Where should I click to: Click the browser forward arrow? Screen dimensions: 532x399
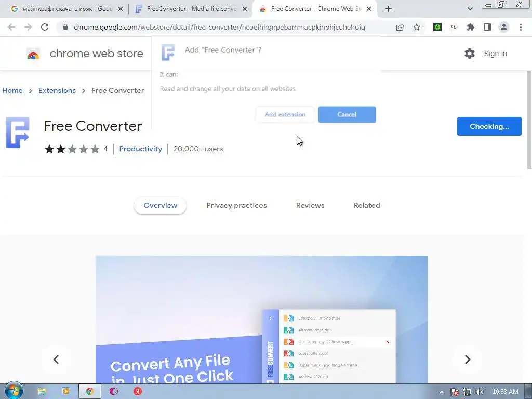[x=28, y=27]
